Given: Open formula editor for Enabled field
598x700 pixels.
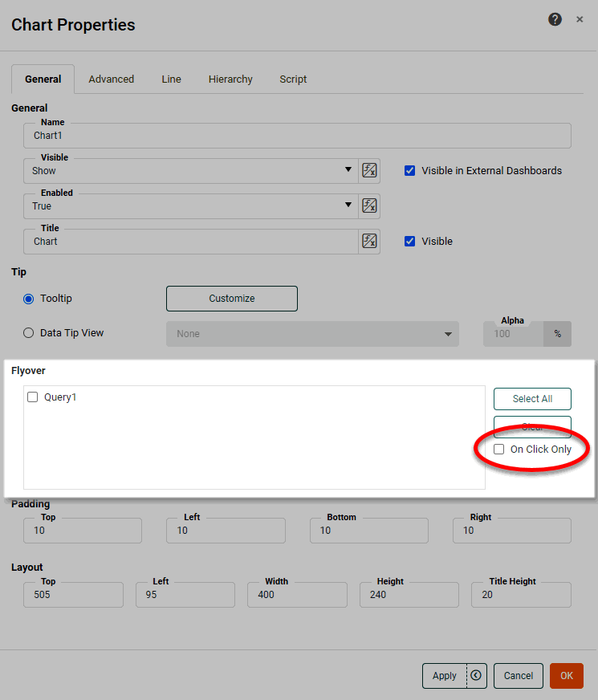Looking at the screenshot, I should [369, 206].
